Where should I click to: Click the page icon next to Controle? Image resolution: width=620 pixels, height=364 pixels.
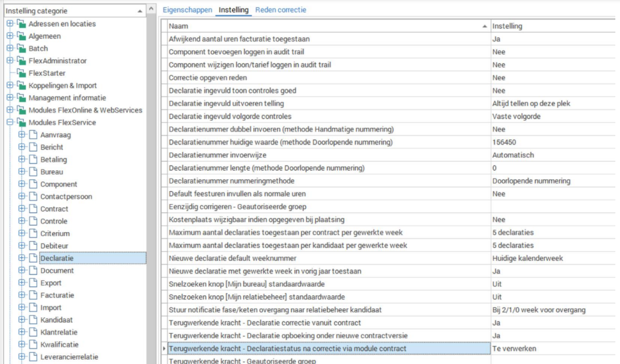pos(33,221)
